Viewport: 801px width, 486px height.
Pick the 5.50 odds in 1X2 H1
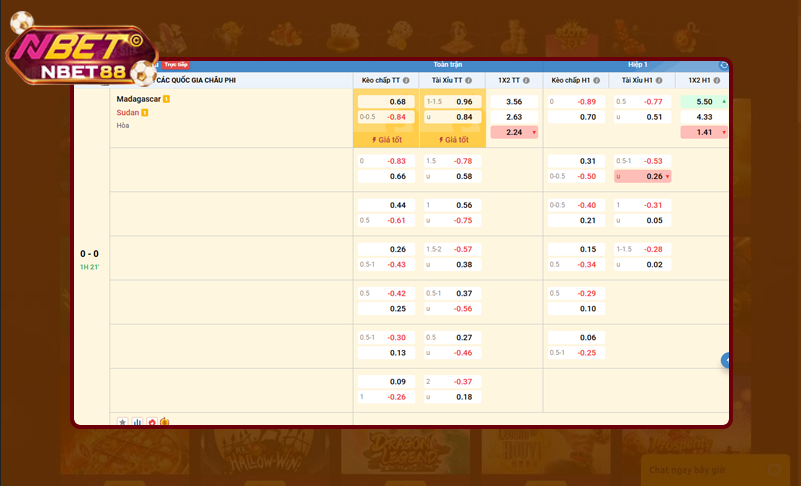(x=704, y=102)
